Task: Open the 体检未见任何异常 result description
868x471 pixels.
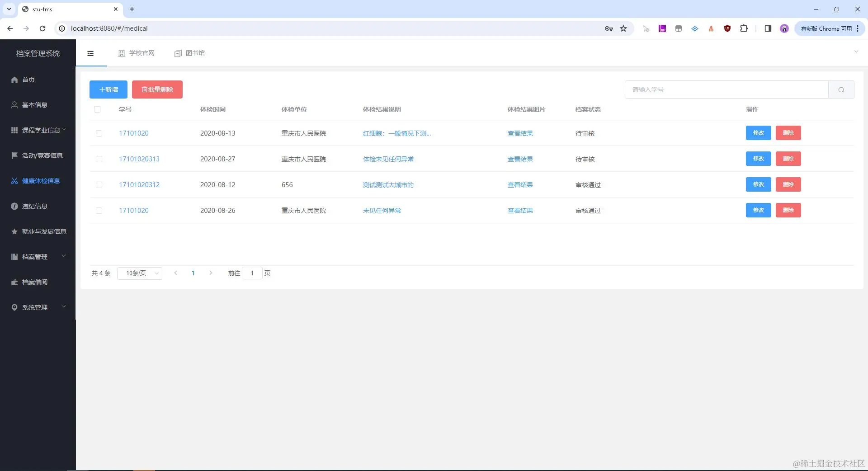Action: coord(388,159)
